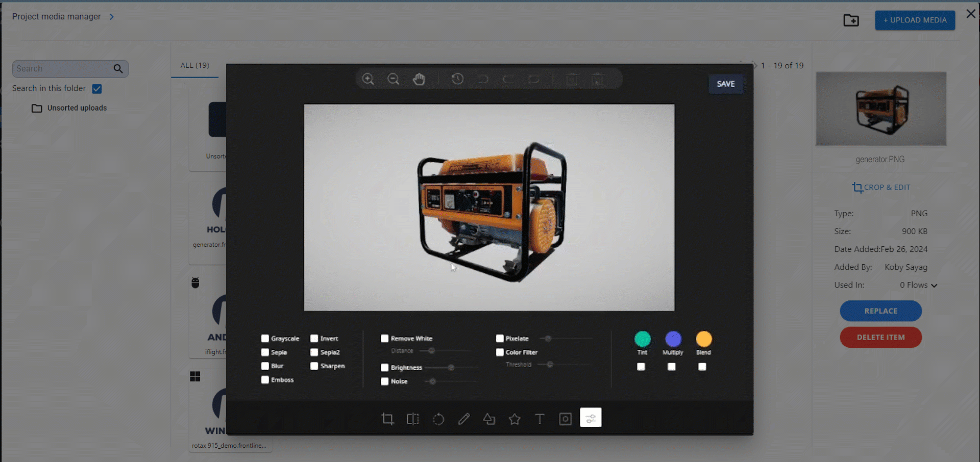Enable the Emboss filter
Image resolution: width=980 pixels, height=462 pixels.
pos(265,379)
